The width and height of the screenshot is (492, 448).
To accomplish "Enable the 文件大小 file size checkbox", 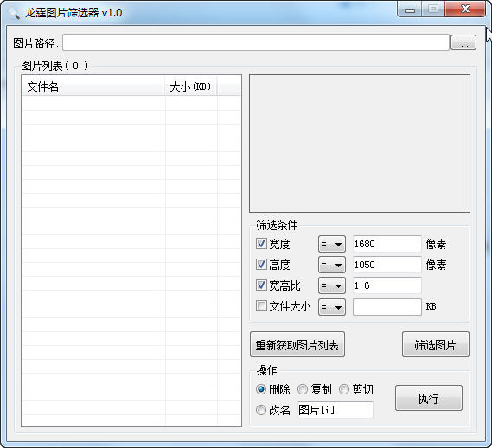I will pos(261,306).
